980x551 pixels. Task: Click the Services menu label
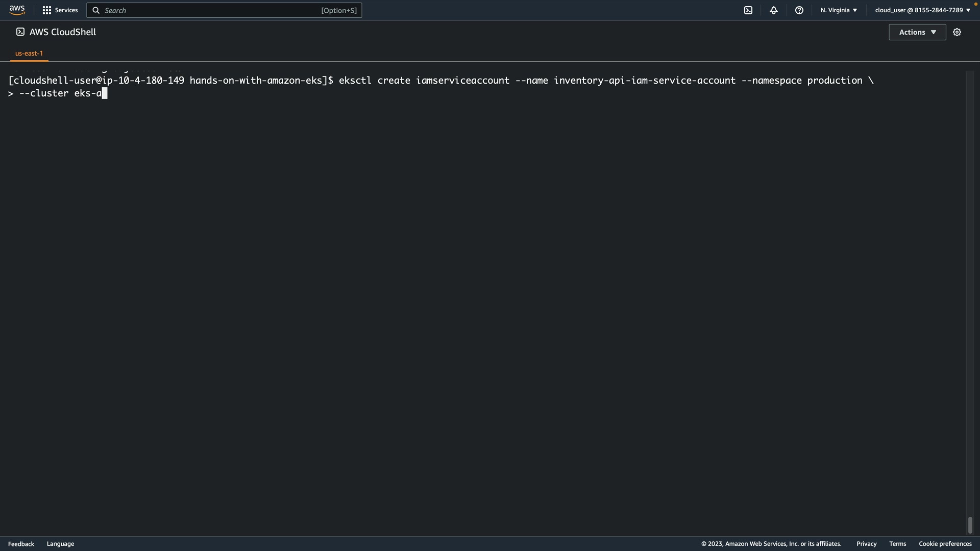tap(66, 10)
